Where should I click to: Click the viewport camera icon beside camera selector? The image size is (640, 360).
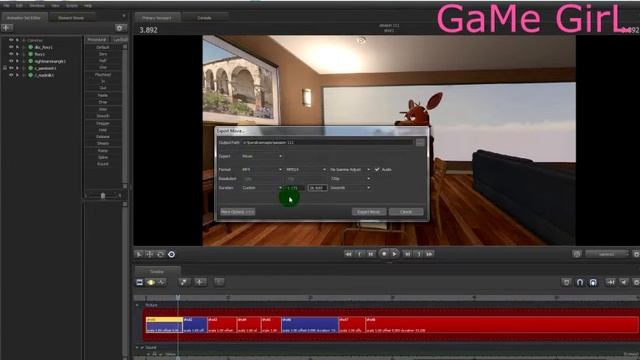(x=577, y=254)
